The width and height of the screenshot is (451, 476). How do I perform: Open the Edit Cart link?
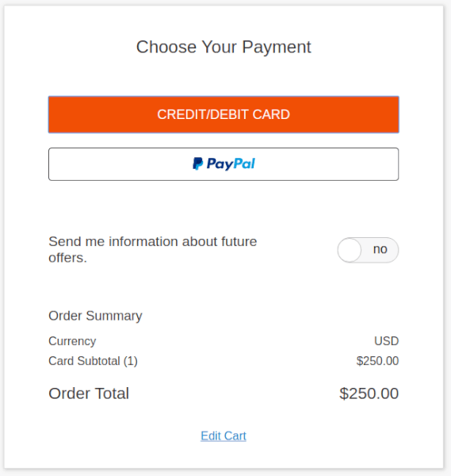pos(224,436)
